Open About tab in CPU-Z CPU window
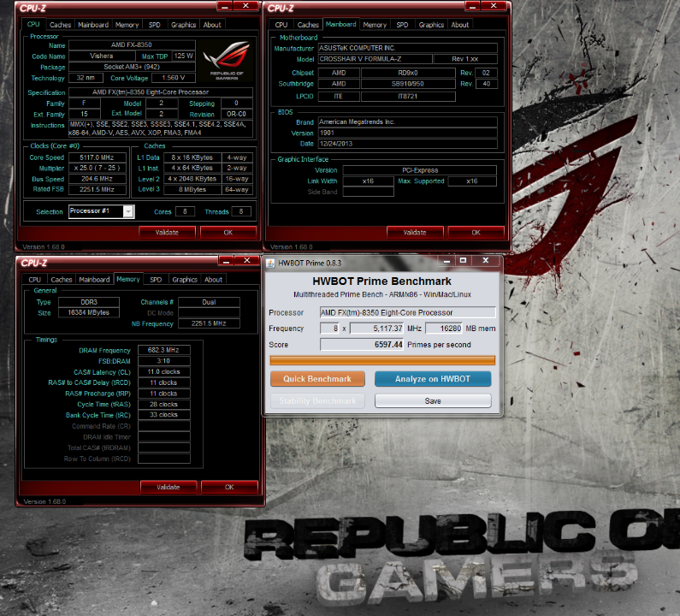The height and width of the screenshot is (616, 680). [x=212, y=25]
